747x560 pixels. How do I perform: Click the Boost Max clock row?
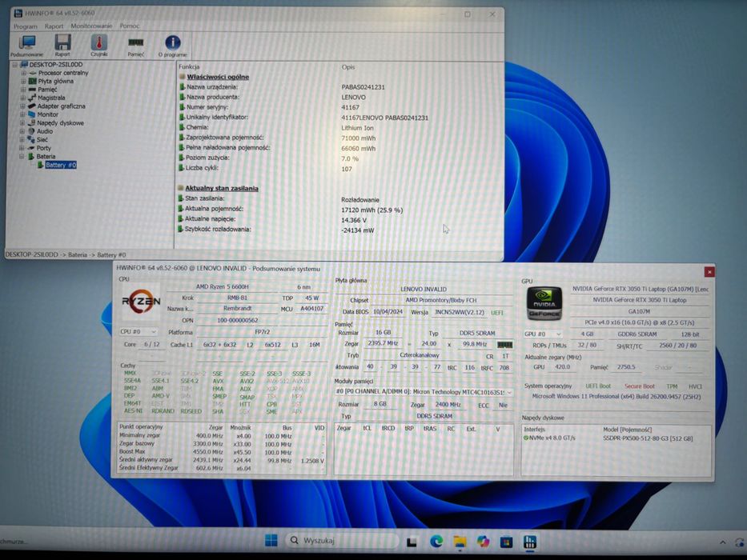click(x=222, y=452)
